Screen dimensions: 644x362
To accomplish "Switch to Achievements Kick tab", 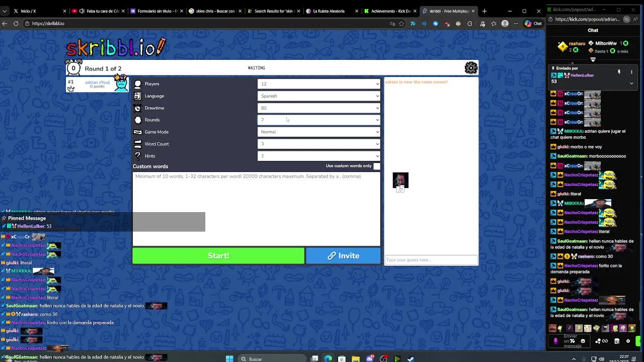I will [x=390, y=11].
